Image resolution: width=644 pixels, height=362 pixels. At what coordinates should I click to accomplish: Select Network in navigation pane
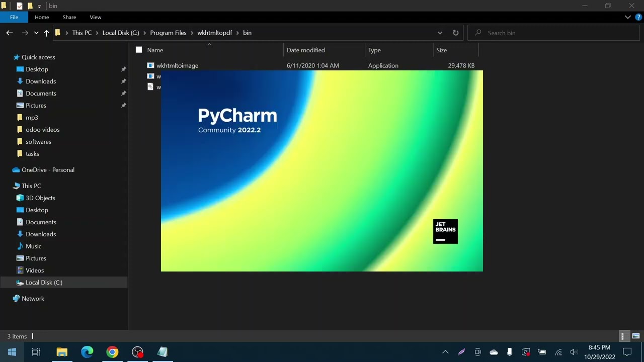click(x=33, y=299)
